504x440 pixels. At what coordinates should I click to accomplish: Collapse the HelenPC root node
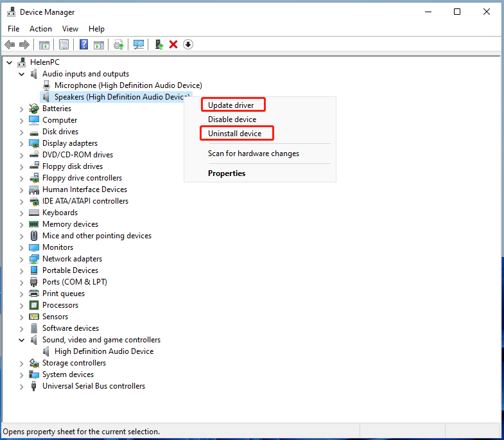tap(10, 62)
